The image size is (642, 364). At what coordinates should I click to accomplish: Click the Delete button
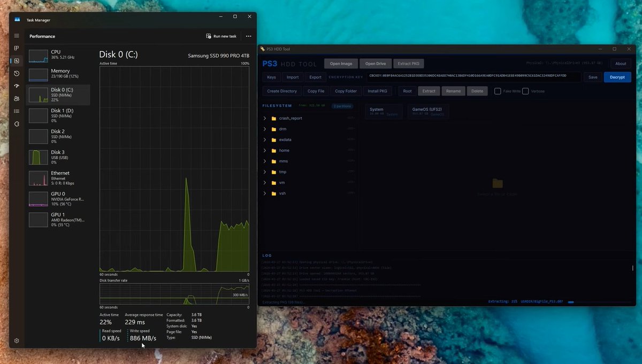tap(477, 91)
